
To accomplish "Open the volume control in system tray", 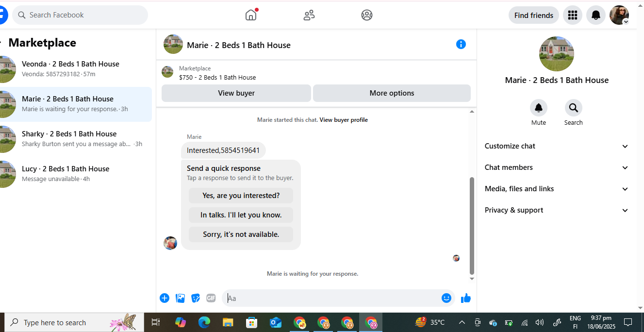I will 539,322.
